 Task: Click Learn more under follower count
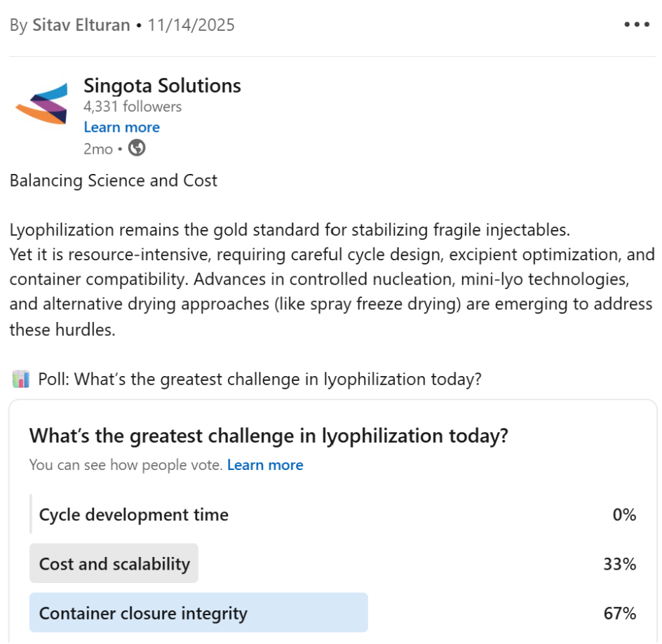121,127
